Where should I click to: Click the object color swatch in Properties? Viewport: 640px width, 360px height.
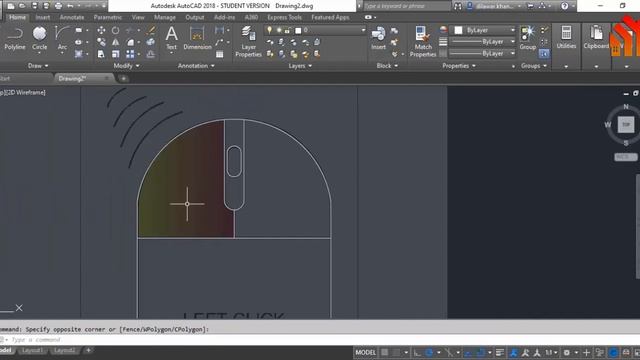(x=459, y=30)
